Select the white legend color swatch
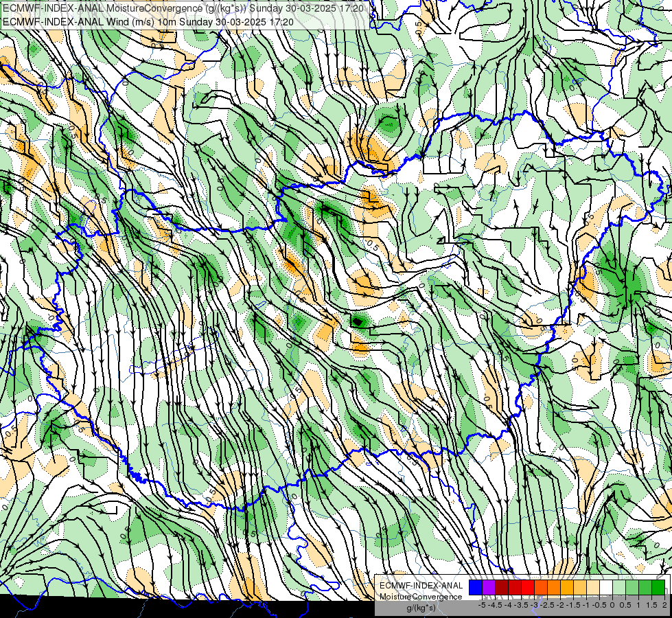Viewport: 672px width, 618px height. [x=606, y=588]
